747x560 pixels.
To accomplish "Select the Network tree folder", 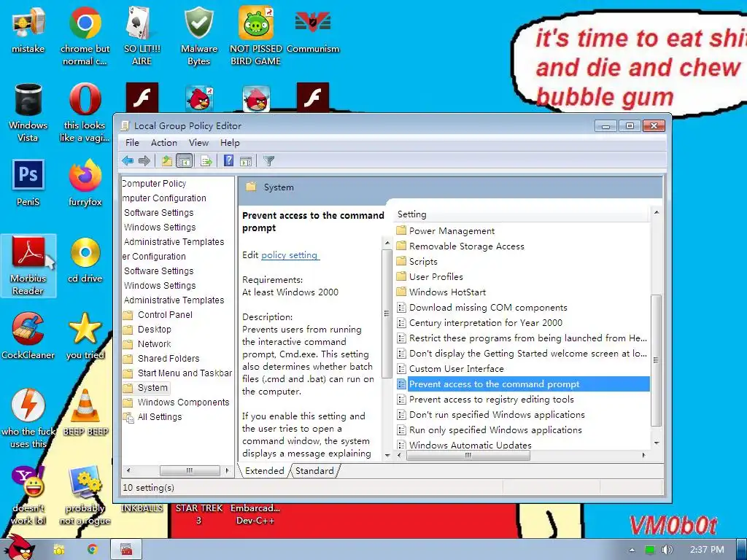I will (155, 344).
